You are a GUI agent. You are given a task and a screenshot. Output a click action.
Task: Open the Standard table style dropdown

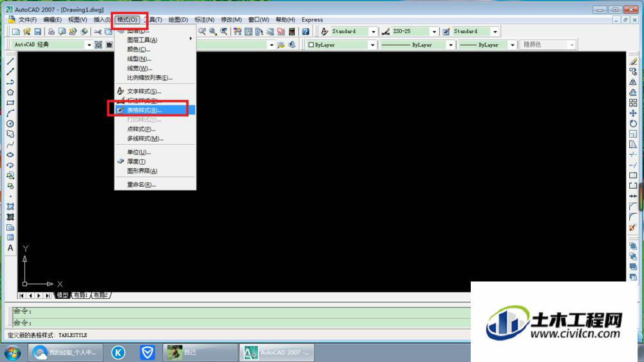click(495, 31)
